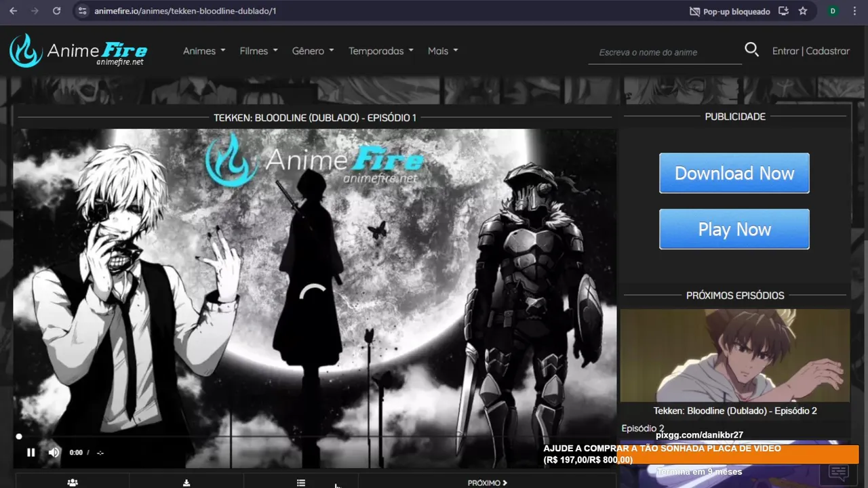868x488 pixels.
Task: Open the episode list icon below the player
Action: pos(301,483)
